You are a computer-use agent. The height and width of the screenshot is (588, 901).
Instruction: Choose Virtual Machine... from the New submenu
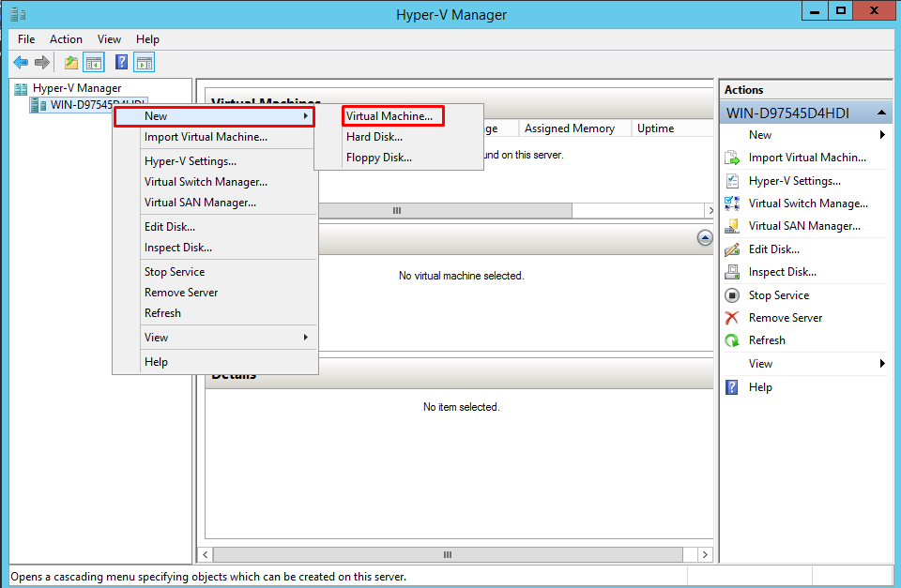[x=393, y=116]
